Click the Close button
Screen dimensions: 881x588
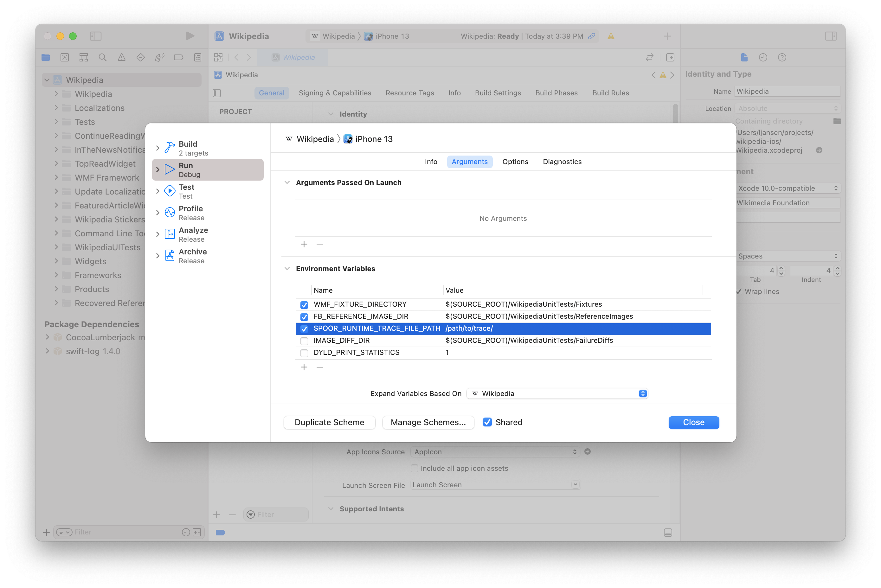point(693,422)
